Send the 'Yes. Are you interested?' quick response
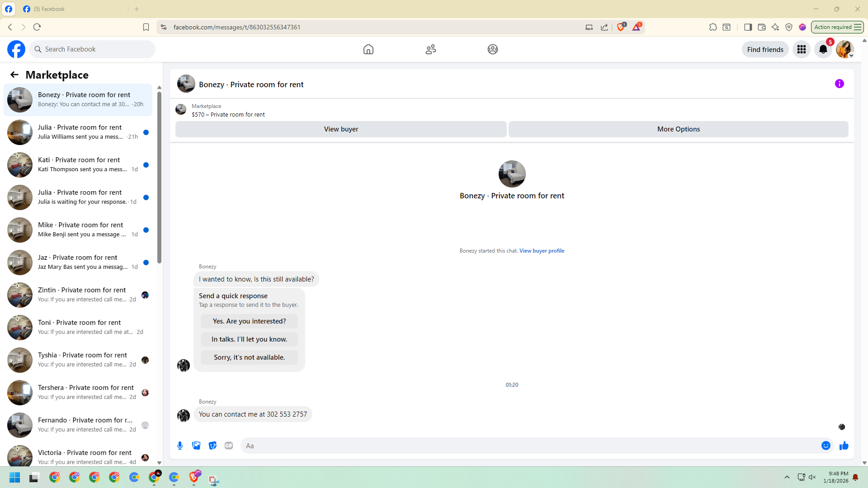868x488 pixels. point(249,321)
